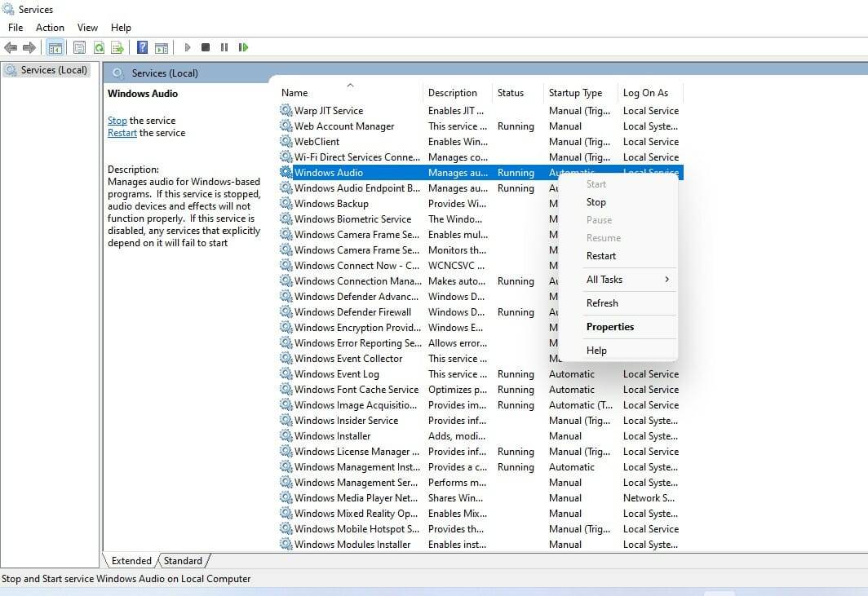Click the Stop the service link
This screenshot has height=596, width=868.
(x=117, y=121)
